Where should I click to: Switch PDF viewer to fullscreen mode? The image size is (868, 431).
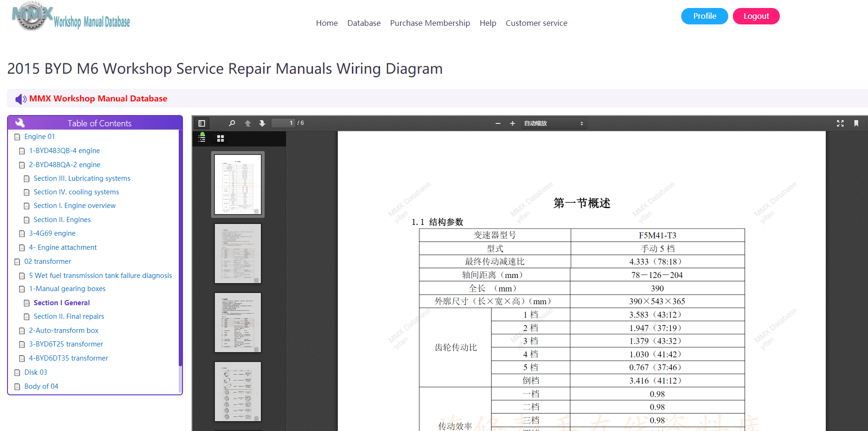(x=840, y=123)
